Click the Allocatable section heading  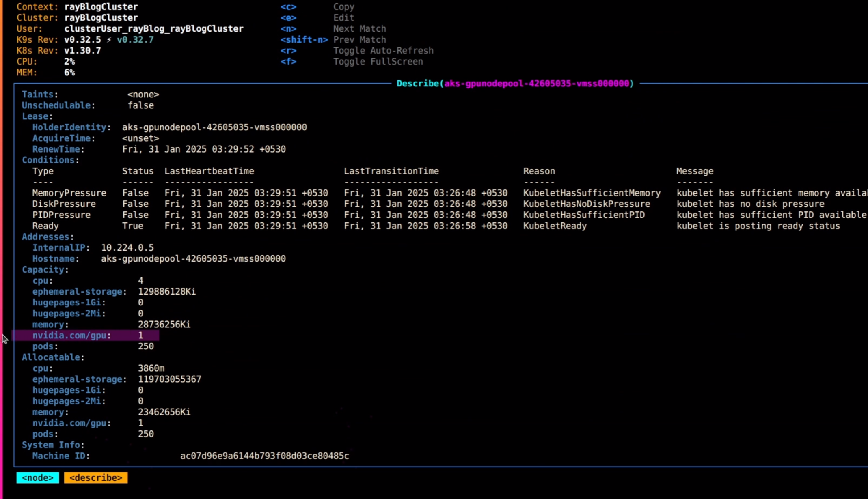pos(53,357)
